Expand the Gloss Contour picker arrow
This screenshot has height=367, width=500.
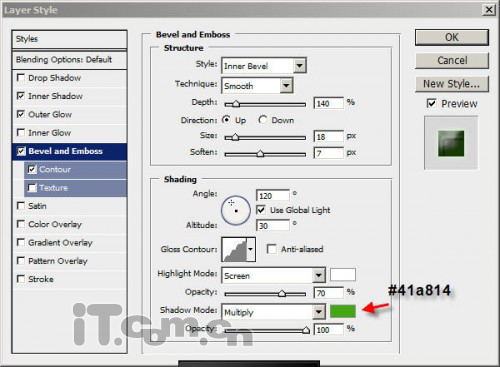tap(251, 249)
